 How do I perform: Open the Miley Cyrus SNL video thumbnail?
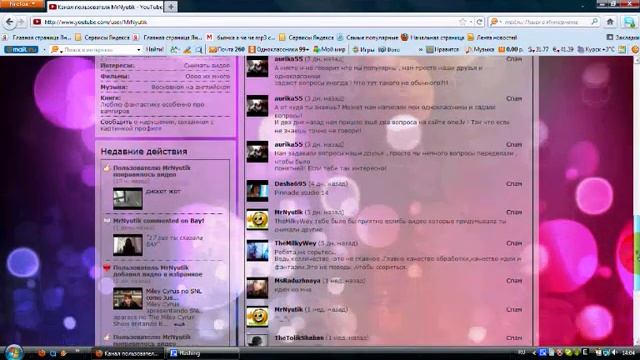pyautogui.click(x=128, y=298)
